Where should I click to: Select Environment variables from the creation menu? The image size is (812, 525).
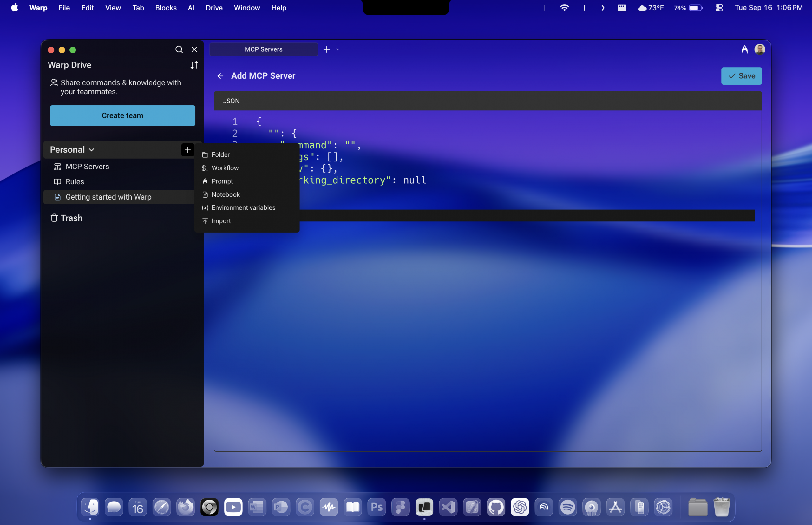coord(243,207)
